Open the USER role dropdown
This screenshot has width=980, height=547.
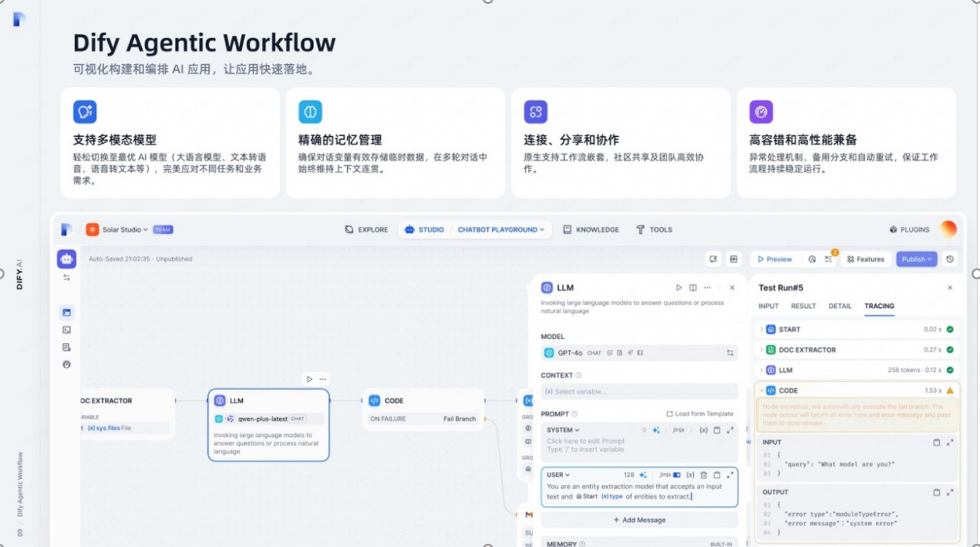[558, 475]
